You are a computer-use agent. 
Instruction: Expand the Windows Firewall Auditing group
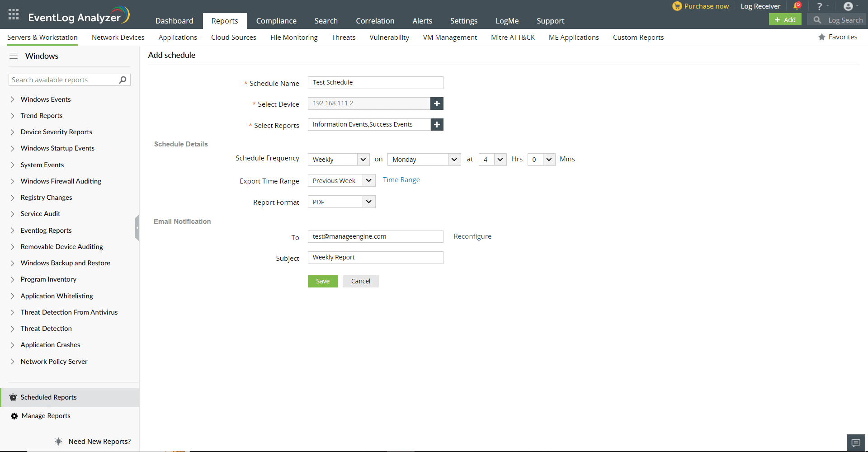12,181
